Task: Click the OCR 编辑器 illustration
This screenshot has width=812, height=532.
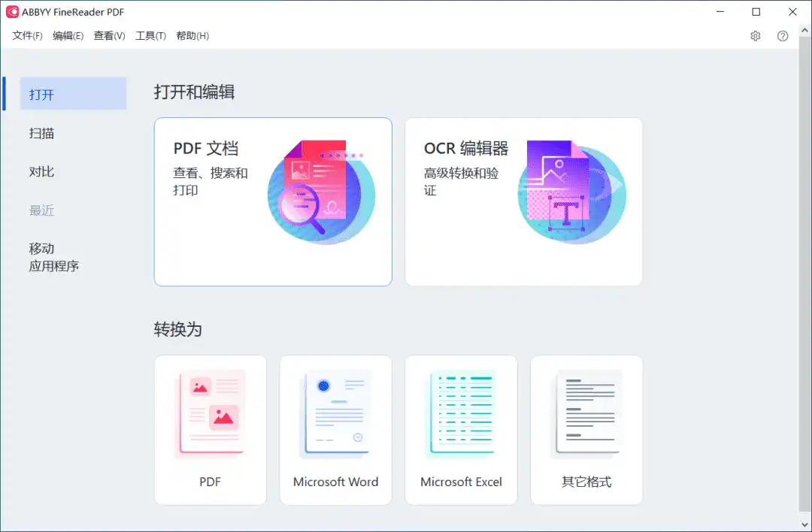Action: [572, 192]
